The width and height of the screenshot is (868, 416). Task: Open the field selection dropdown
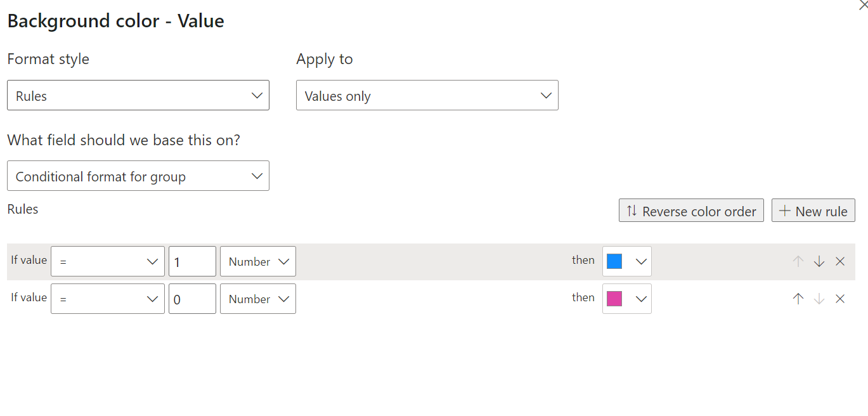(x=138, y=176)
